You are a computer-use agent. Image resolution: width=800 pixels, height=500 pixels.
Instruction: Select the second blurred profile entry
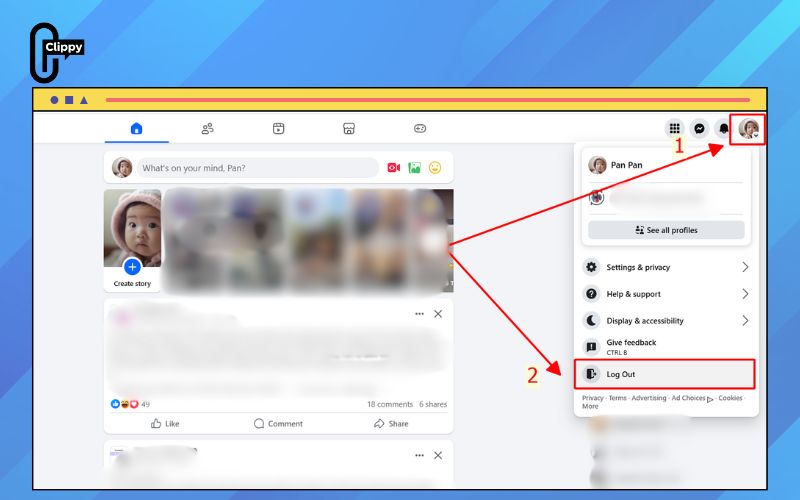click(666, 197)
